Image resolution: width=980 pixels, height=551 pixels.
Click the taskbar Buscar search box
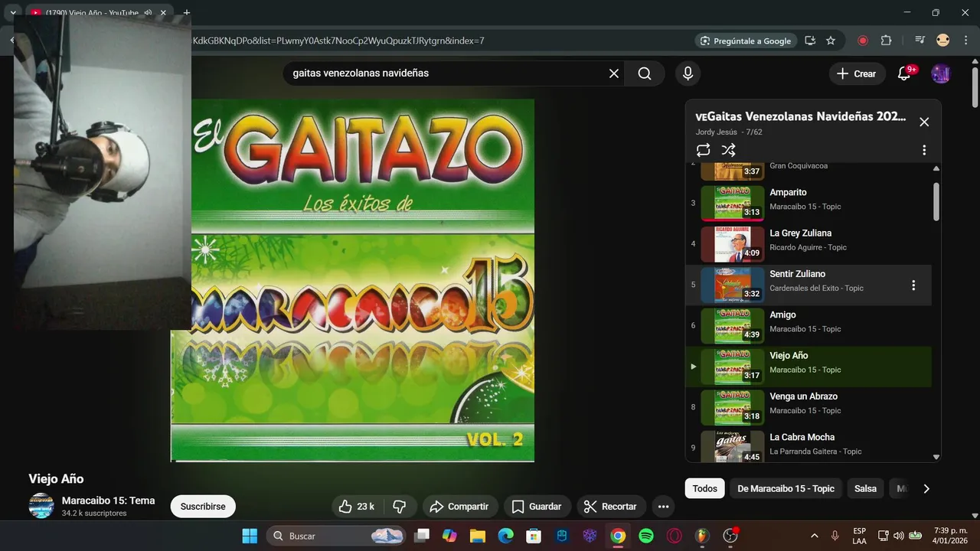point(336,536)
